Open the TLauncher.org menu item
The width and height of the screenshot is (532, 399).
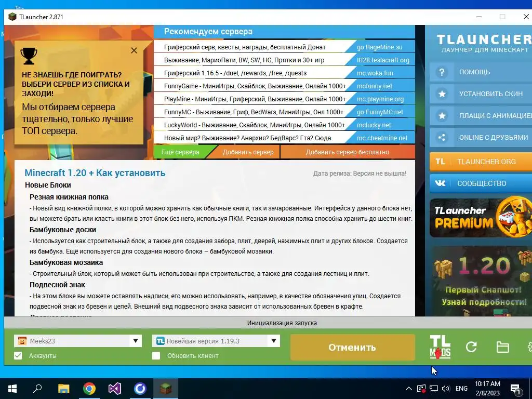pos(481,162)
